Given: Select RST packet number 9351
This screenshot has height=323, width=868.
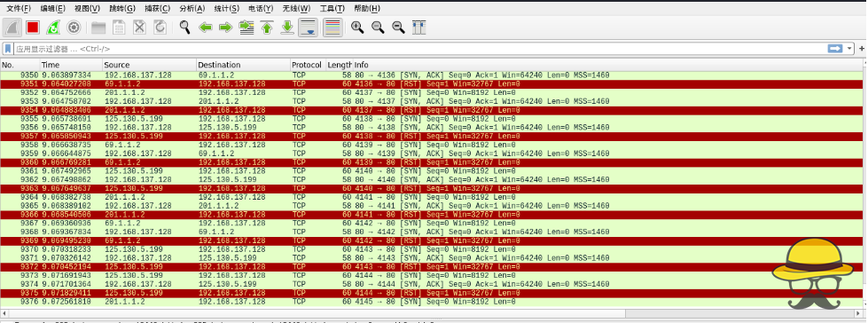Looking at the screenshot, I should coord(432,83).
